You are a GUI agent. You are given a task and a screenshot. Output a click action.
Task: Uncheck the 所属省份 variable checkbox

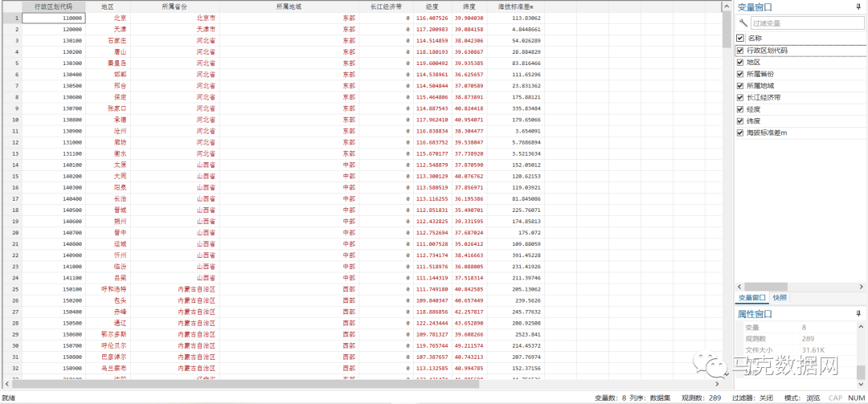point(740,74)
